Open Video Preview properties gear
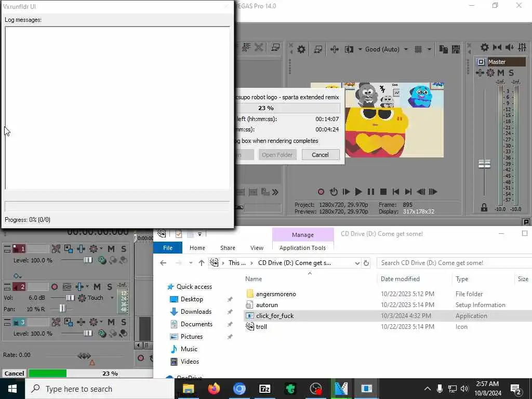This screenshot has width=532, height=399. click(301, 49)
